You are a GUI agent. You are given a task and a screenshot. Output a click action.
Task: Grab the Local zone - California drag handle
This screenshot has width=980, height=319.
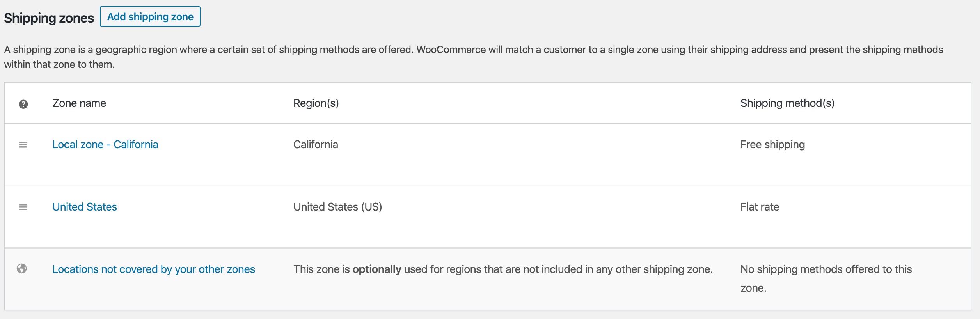[23, 145]
